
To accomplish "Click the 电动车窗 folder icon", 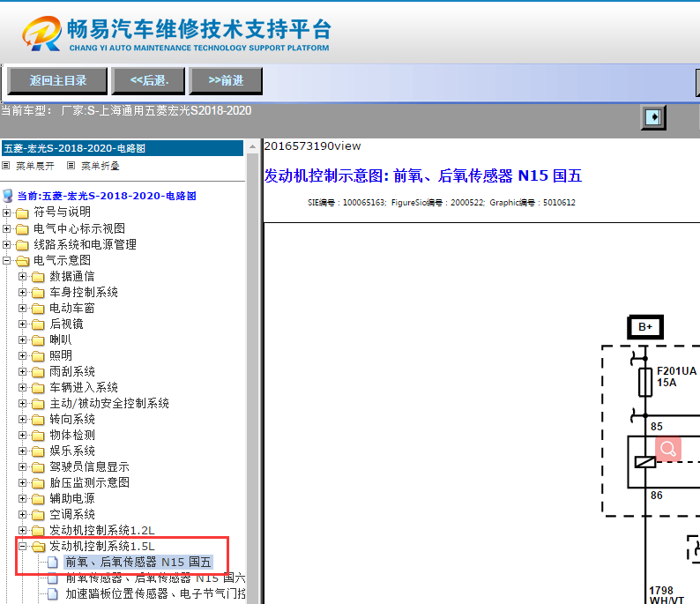I will point(39,309).
